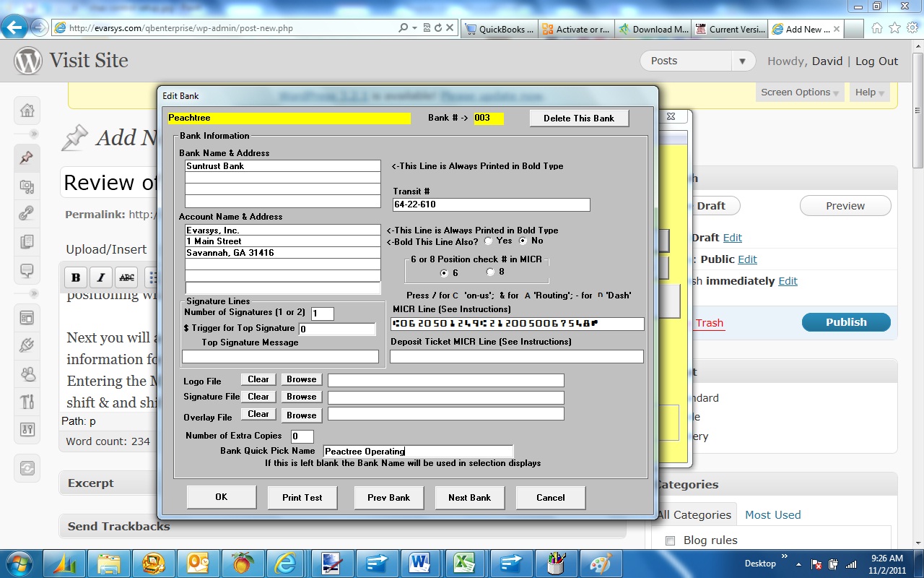924x578 pixels.
Task: Toggle strikethrough ABC in post editor
Action: pos(126,277)
